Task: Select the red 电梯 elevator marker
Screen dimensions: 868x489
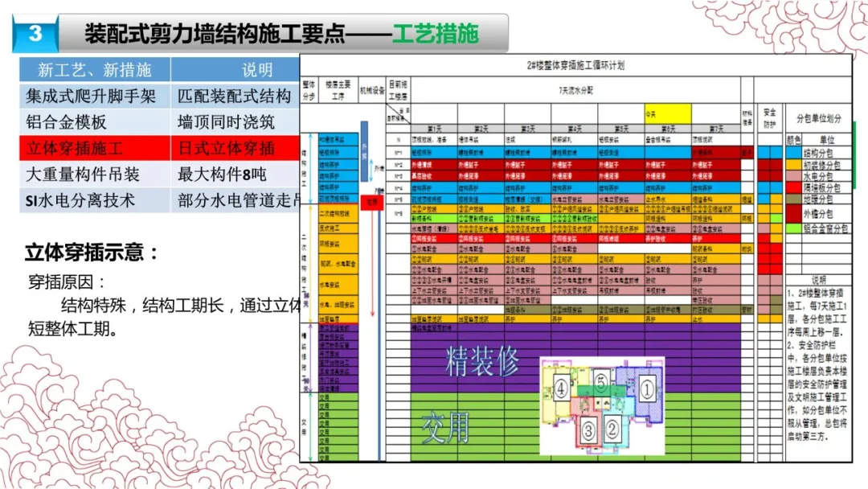Action: (x=372, y=203)
